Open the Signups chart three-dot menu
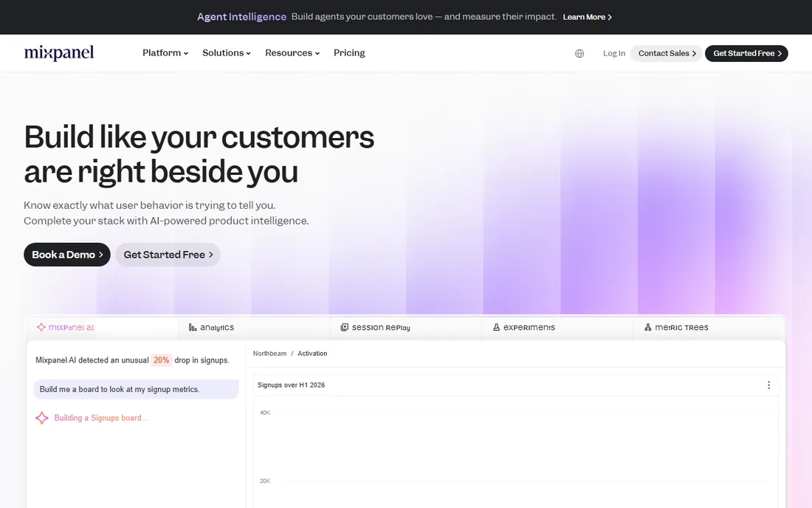 pyautogui.click(x=768, y=385)
